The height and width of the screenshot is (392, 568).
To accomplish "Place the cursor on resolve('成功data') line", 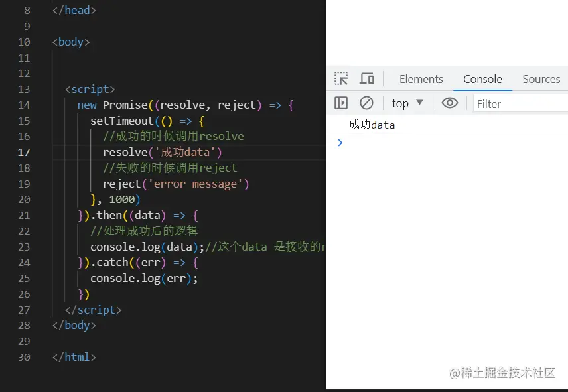I will tap(163, 153).
